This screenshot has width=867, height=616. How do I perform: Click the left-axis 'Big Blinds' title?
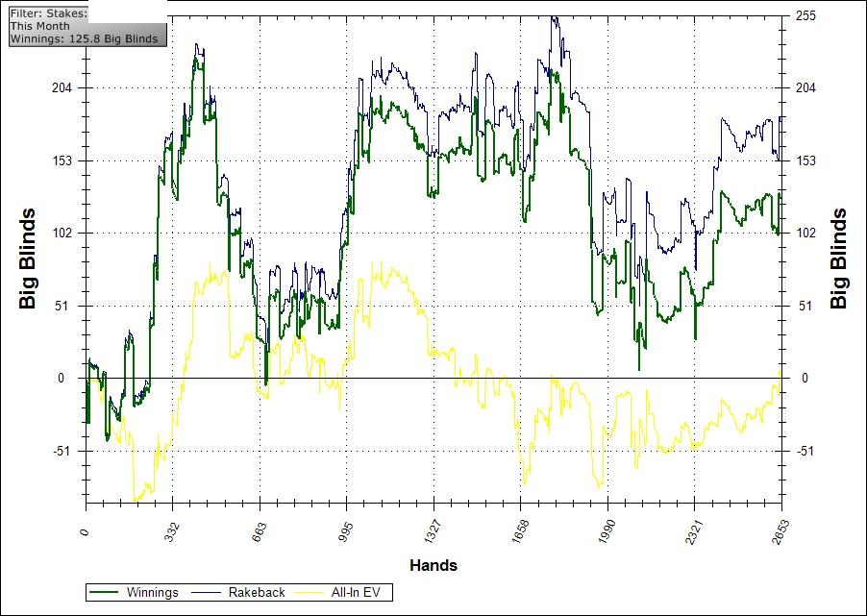[x=27, y=259]
